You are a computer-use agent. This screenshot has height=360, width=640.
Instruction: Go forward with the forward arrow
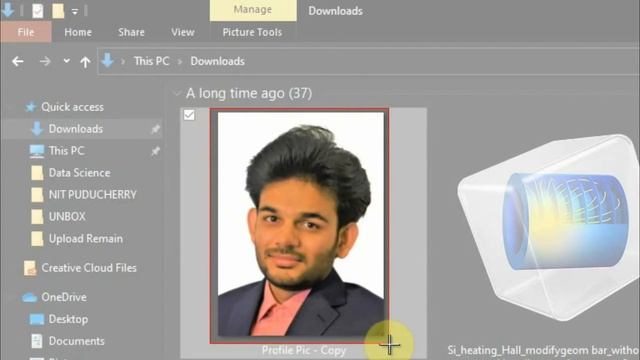(x=45, y=62)
